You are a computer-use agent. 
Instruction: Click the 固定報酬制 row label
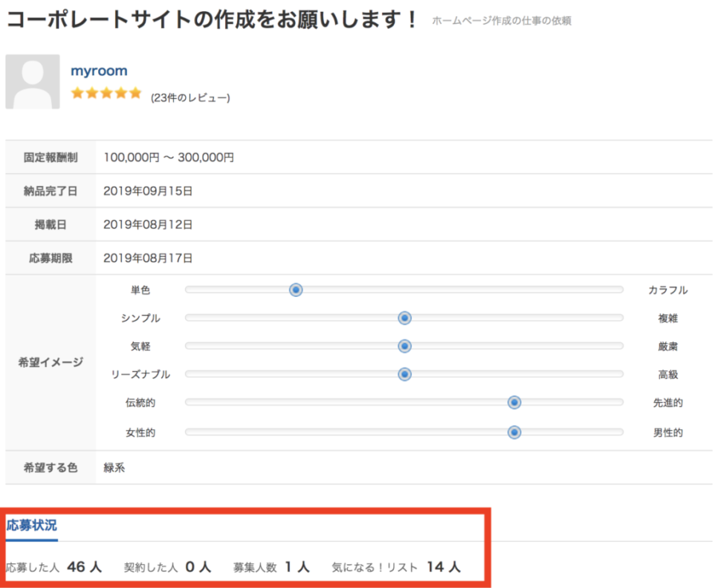tap(51, 157)
